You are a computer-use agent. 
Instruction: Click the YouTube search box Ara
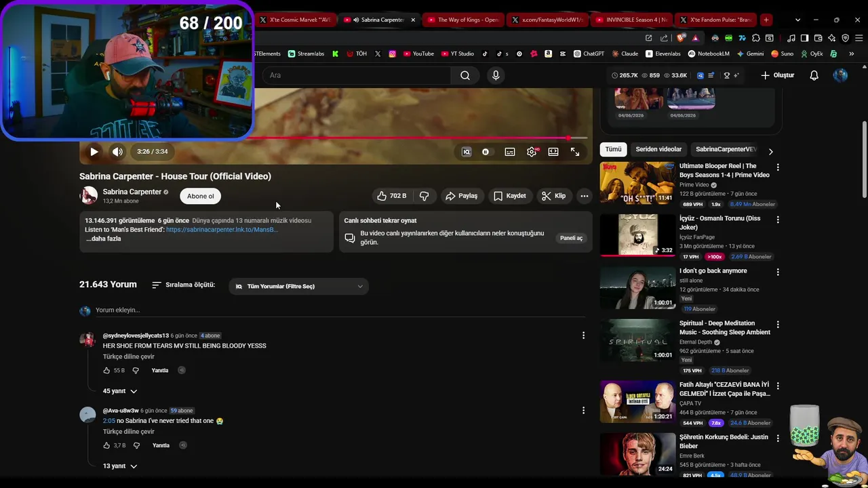click(x=356, y=75)
